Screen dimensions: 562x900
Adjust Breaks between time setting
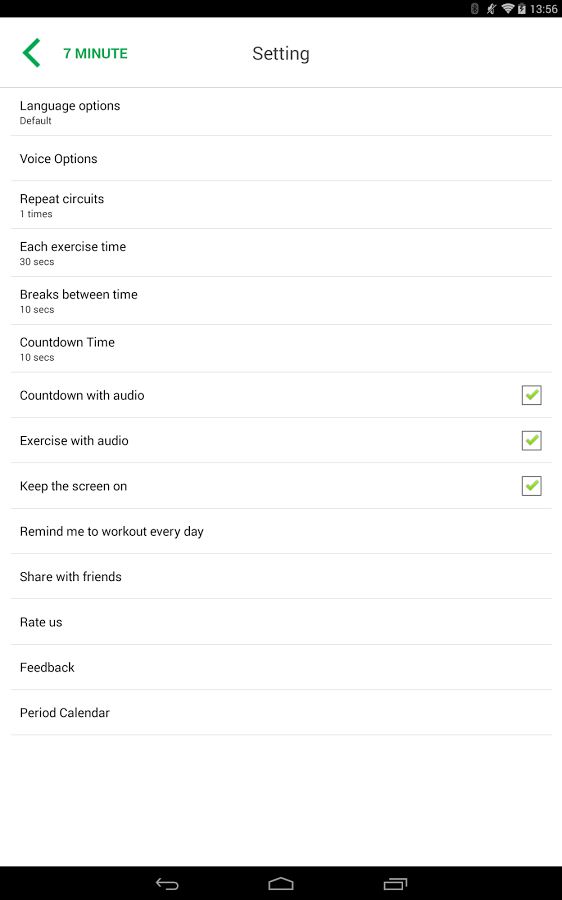coord(281,301)
